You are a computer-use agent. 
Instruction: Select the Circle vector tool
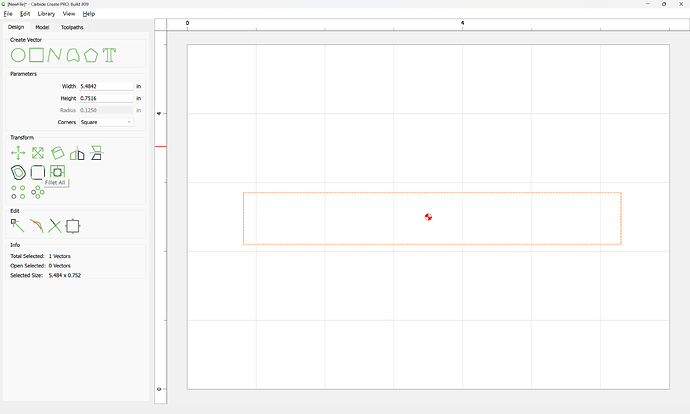coord(18,54)
